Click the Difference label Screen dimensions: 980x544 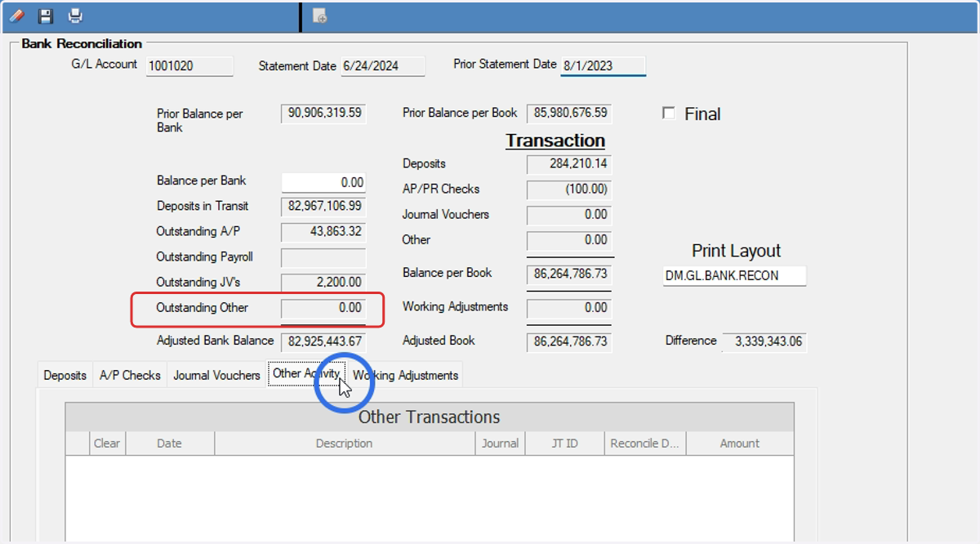691,341
